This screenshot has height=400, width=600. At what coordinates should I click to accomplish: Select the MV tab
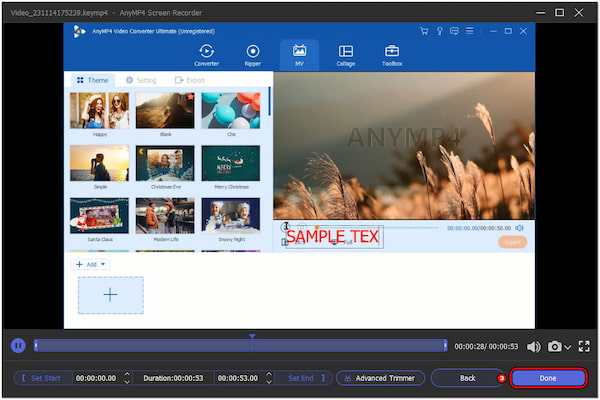[x=299, y=56]
